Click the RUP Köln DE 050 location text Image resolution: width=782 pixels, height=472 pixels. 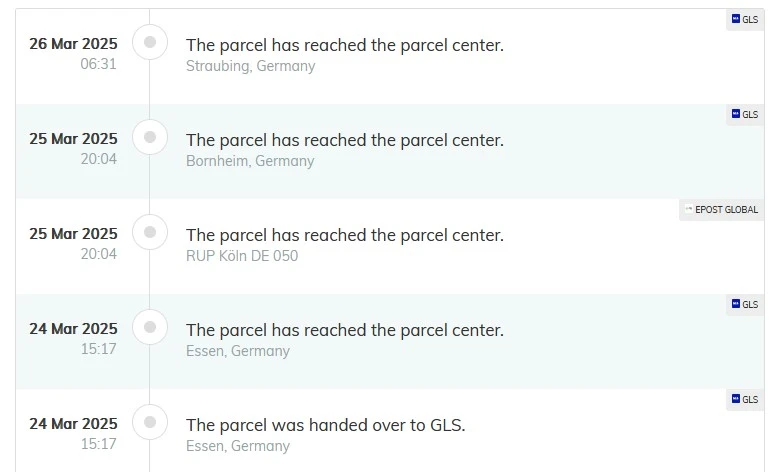(x=242, y=256)
